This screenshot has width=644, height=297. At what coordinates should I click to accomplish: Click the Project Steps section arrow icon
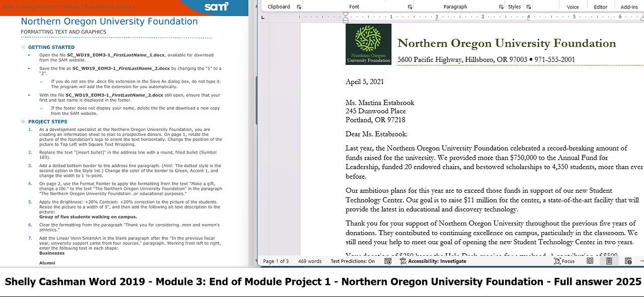pyautogui.click(x=23, y=122)
